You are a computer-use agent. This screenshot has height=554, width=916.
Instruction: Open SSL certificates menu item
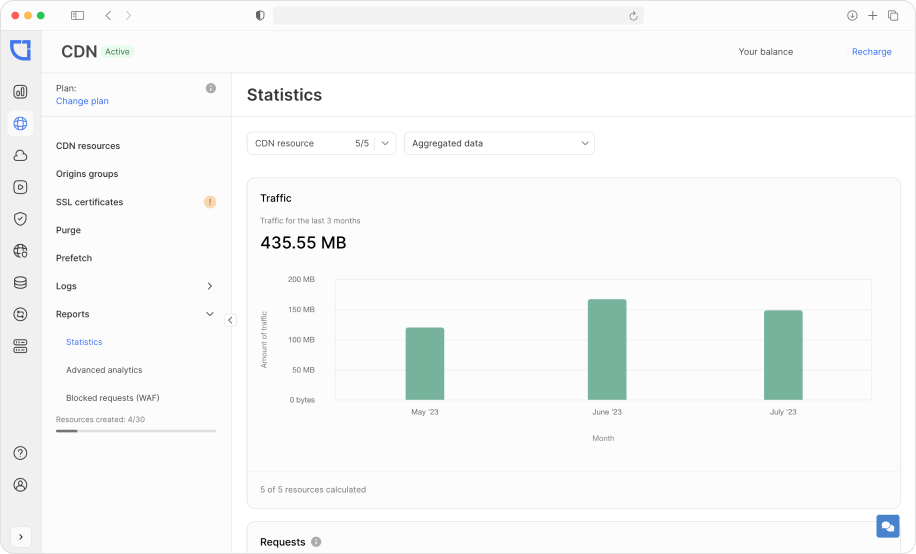coord(89,202)
